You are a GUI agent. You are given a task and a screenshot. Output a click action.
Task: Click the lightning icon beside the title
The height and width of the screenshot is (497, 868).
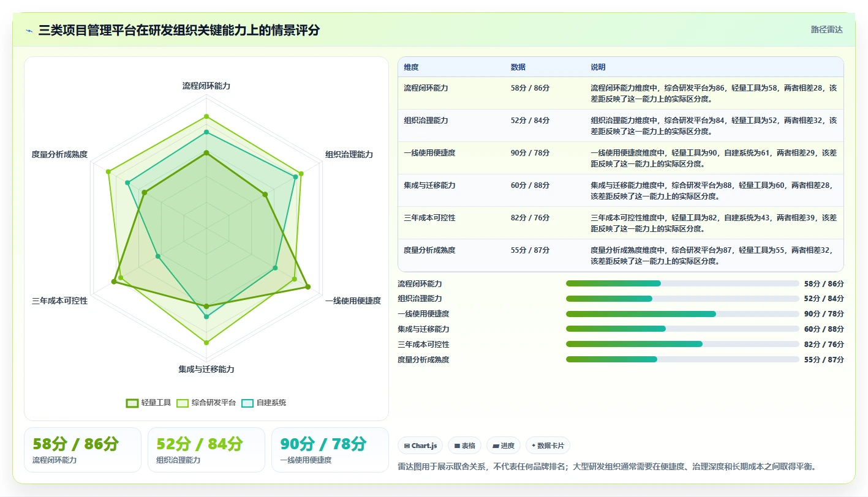29,31
